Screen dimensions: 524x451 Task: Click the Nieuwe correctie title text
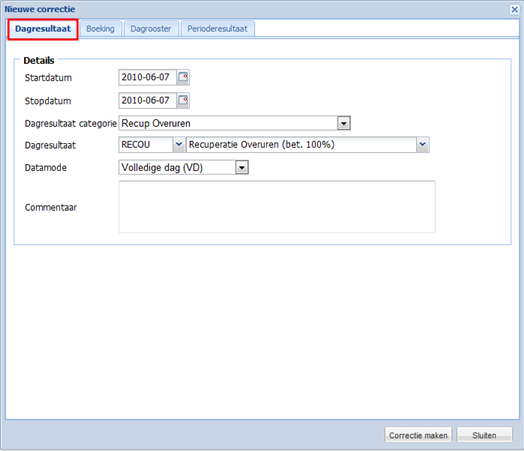(x=39, y=9)
